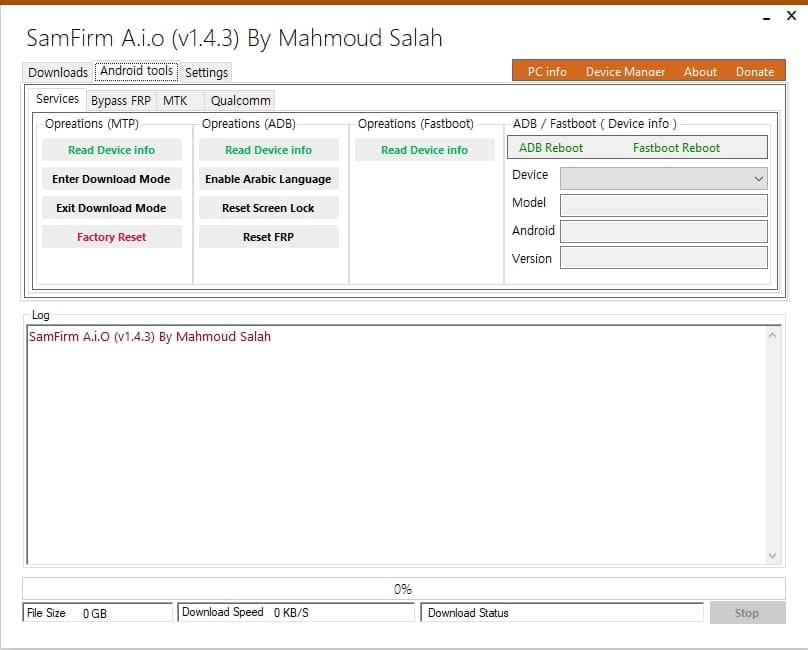Click Enter Download Mode button

coord(112,179)
